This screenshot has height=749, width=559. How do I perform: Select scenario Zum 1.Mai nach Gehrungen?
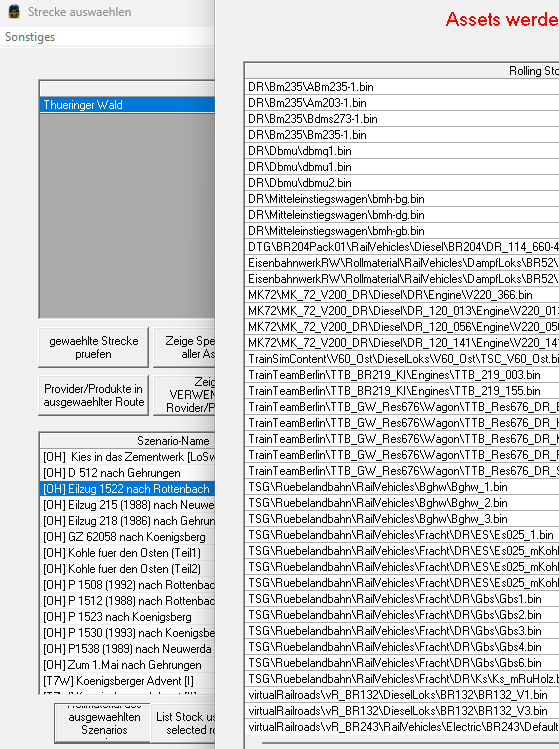[x=128, y=665]
